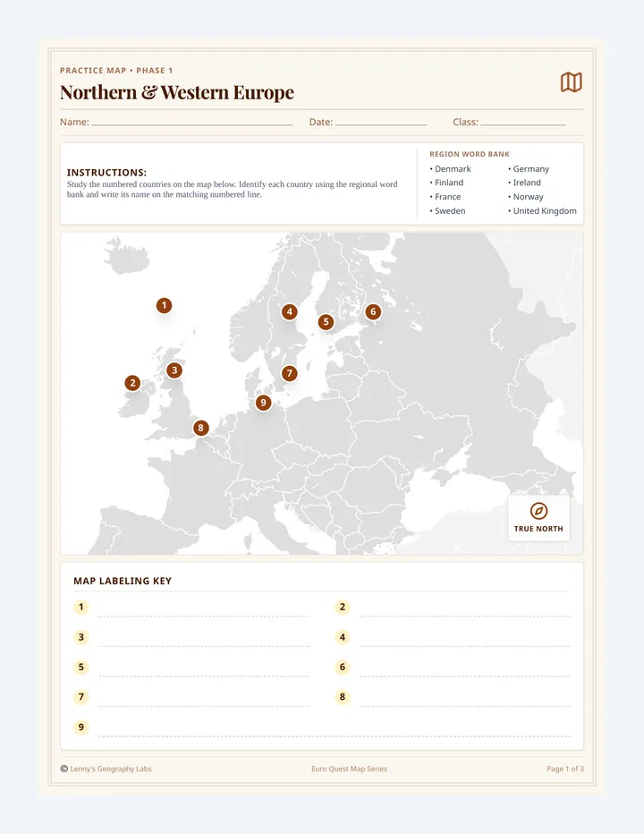Click the key number 9 badge
644x834 pixels.
80,728
